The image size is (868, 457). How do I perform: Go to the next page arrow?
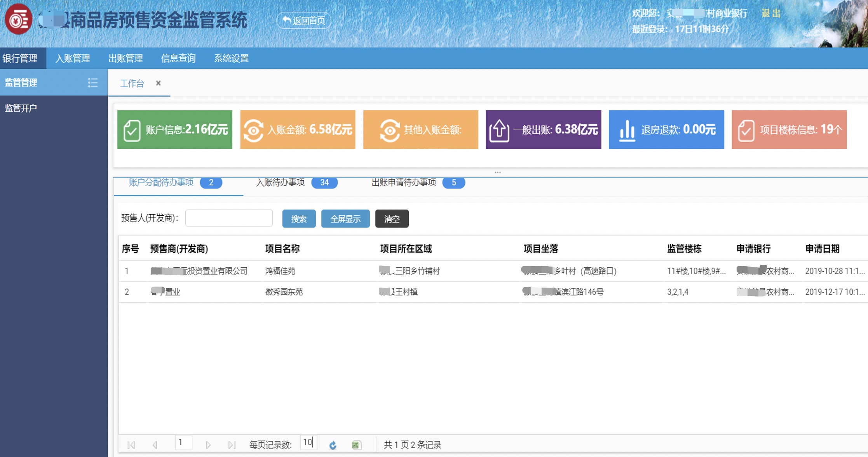coord(208,445)
